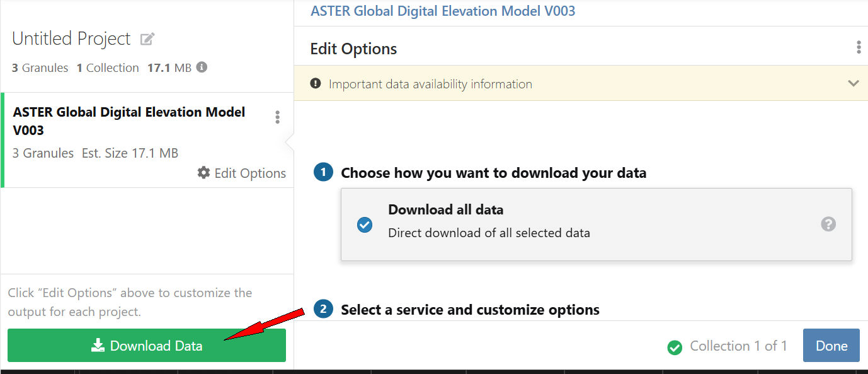Screen dimensions: 868x374
Task: Open the three-dot menu in the Edit Options header
Action: 858,48
